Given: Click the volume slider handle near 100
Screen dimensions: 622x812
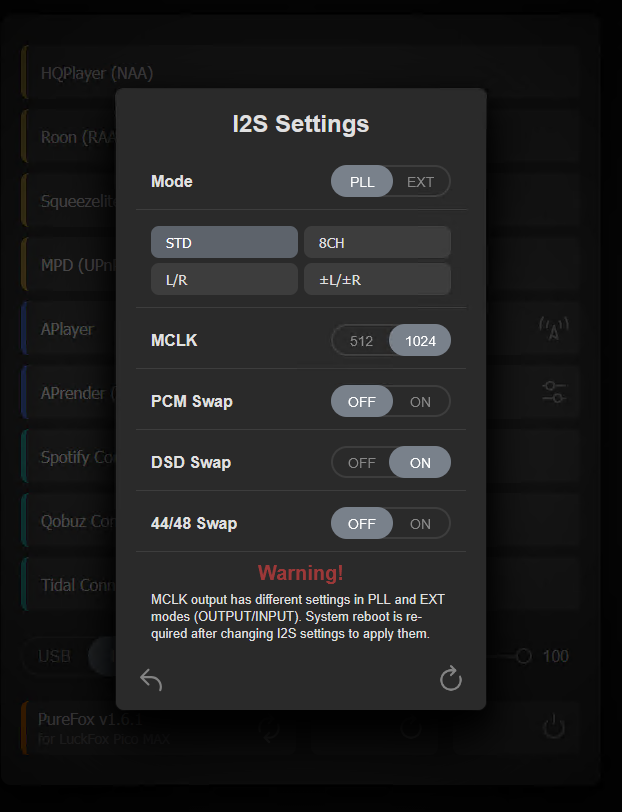Looking at the screenshot, I should (523, 656).
